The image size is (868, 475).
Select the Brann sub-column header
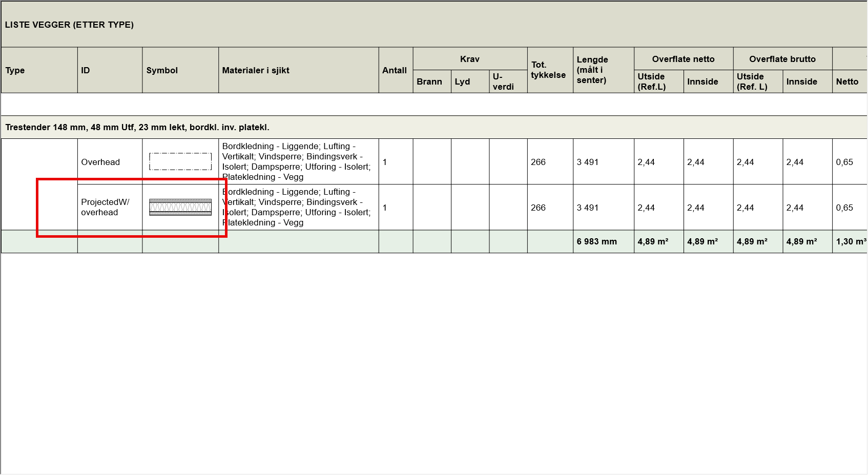[429, 81]
